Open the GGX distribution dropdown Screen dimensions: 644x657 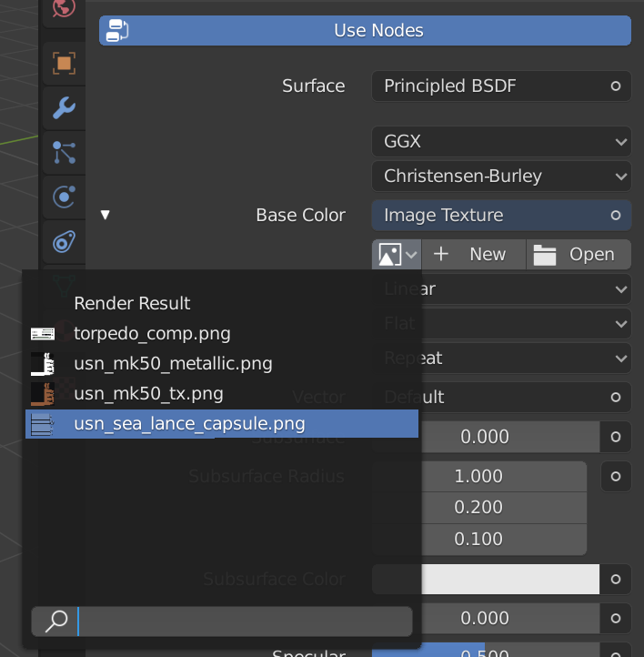[501, 142]
